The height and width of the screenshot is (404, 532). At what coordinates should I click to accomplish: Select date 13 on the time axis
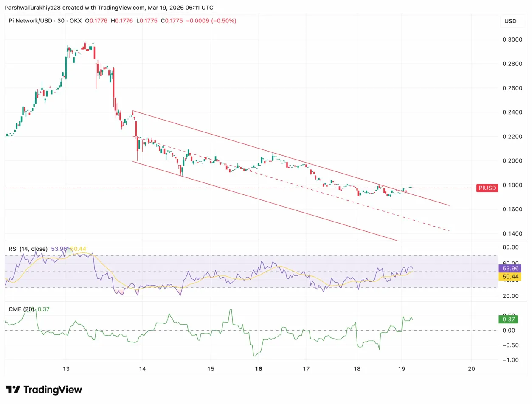66,369
